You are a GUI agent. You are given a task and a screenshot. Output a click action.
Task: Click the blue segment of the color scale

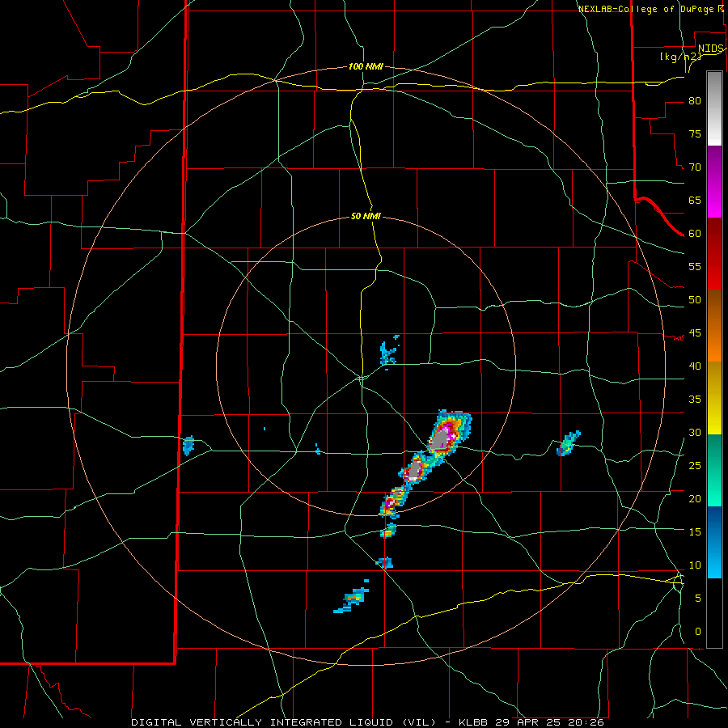[x=714, y=542]
